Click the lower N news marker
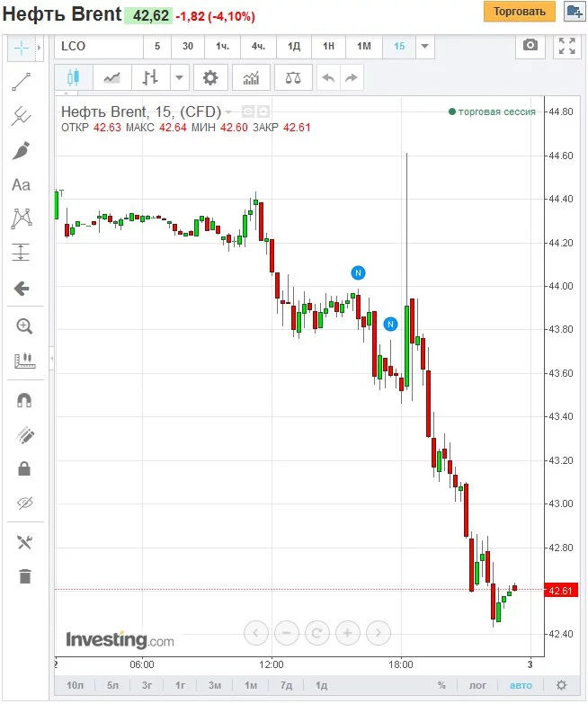The height and width of the screenshot is (704, 588). click(x=390, y=324)
